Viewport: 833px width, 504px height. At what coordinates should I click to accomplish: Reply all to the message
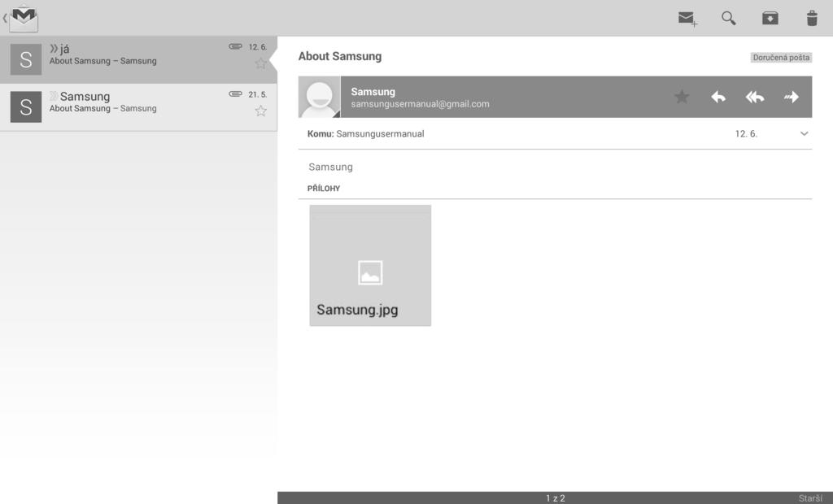point(754,97)
